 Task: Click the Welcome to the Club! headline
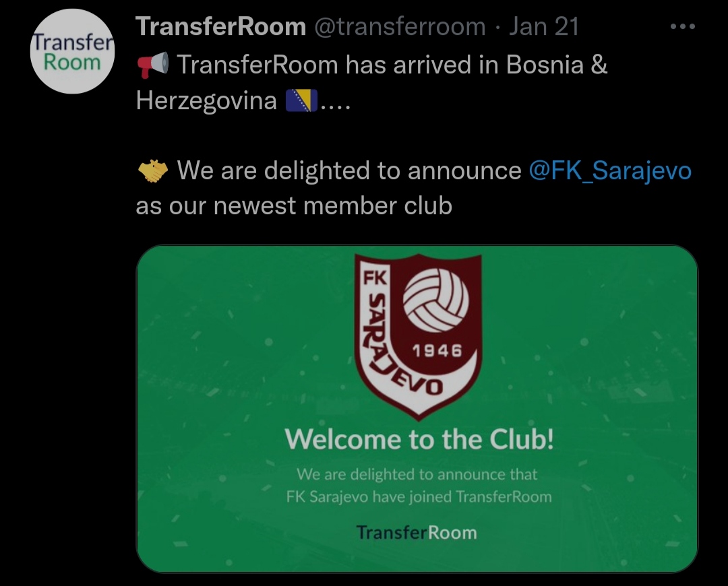pos(419,439)
